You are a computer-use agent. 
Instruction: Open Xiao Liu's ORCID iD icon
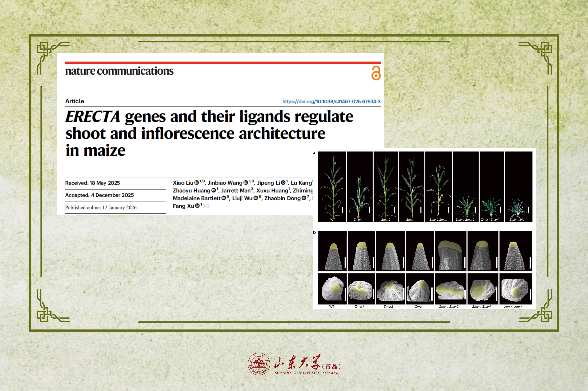(x=196, y=183)
